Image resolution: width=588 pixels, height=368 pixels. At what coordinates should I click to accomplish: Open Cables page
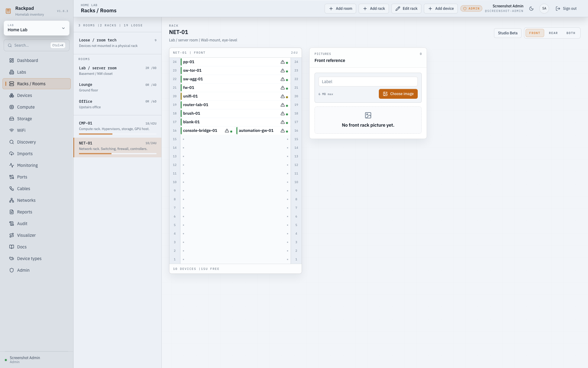[36, 189]
